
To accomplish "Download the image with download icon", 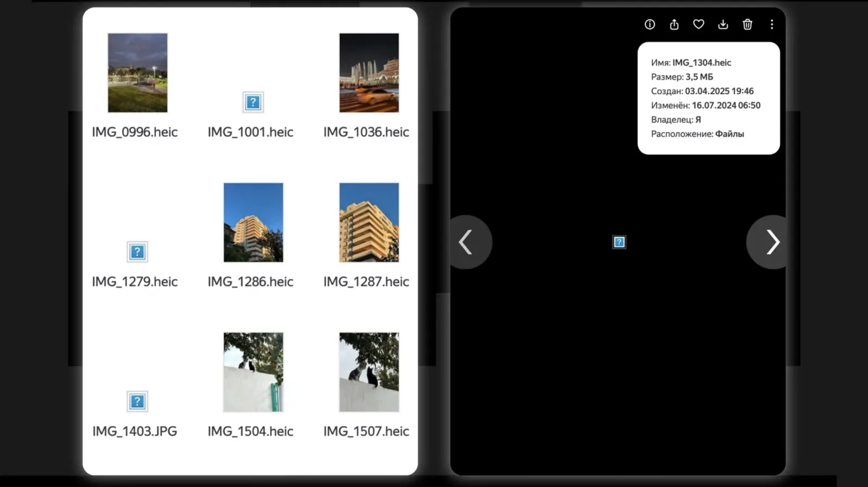I will click(x=723, y=24).
